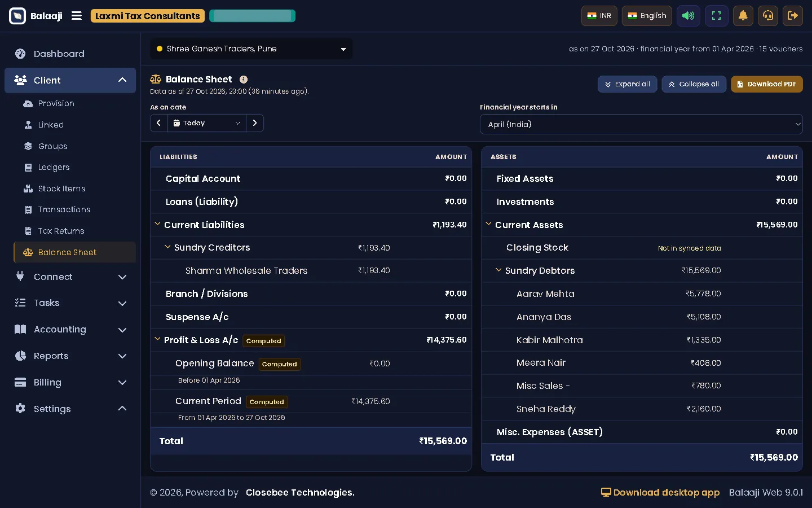The width and height of the screenshot is (812, 508).
Task: Open the Closebee Technologies link
Action: click(300, 493)
